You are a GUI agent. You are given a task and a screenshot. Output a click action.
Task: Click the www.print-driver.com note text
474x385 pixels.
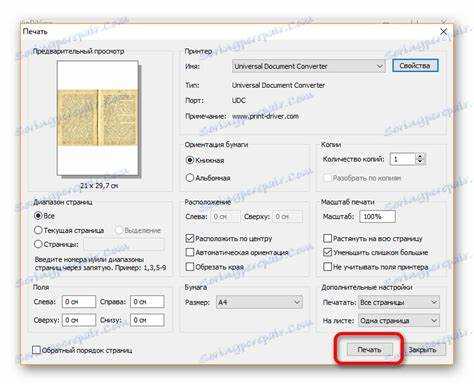[265, 116]
